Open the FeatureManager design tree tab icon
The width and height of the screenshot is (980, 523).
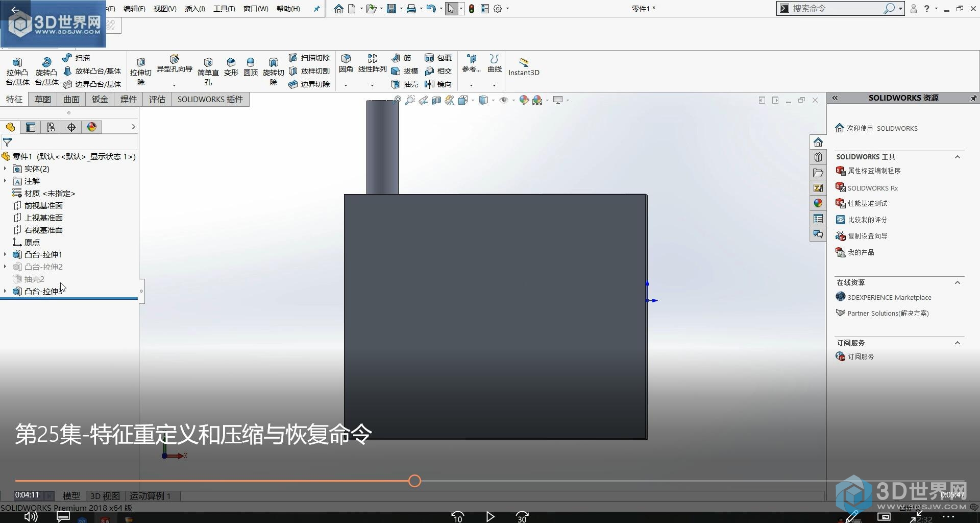[10, 127]
